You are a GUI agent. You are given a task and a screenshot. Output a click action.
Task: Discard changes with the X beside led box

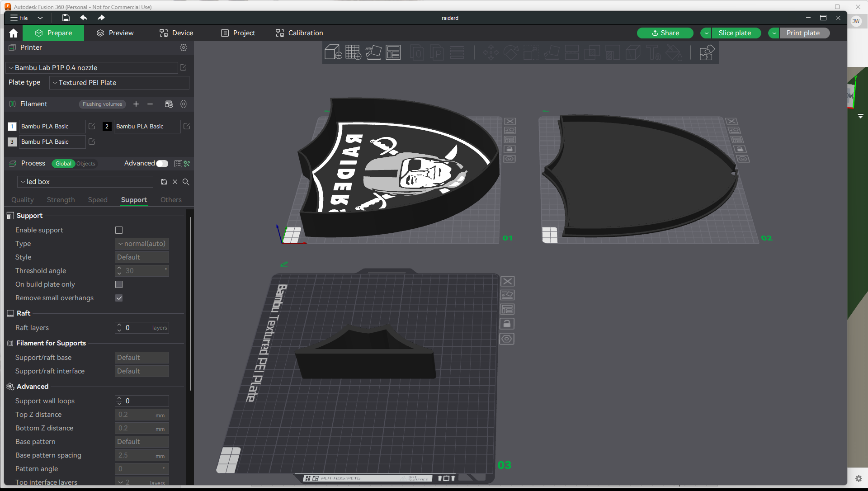pos(175,182)
